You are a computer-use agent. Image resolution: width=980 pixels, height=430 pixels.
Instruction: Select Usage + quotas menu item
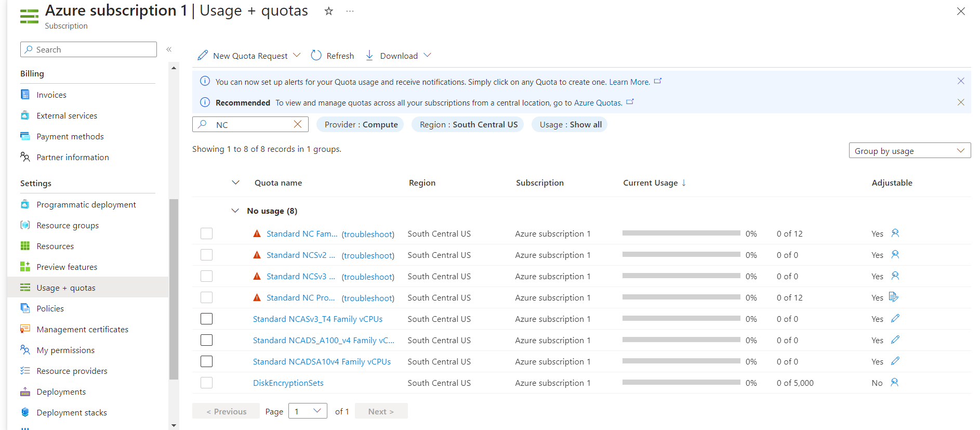click(x=88, y=288)
